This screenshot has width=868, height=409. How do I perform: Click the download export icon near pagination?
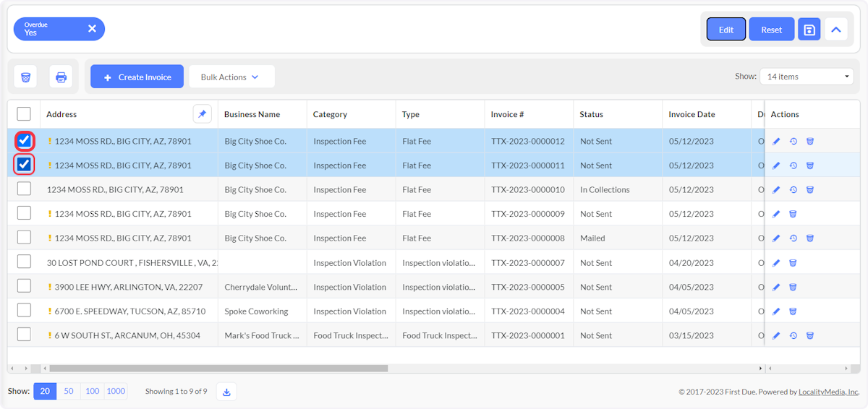pyautogui.click(x=226, y=392)
